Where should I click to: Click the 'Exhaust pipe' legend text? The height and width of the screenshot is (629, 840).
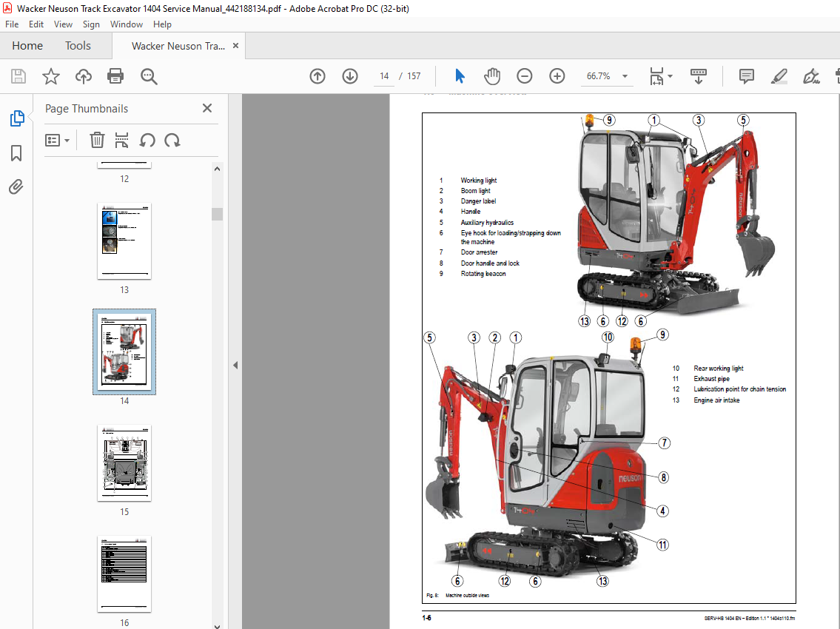coord(711,379)
